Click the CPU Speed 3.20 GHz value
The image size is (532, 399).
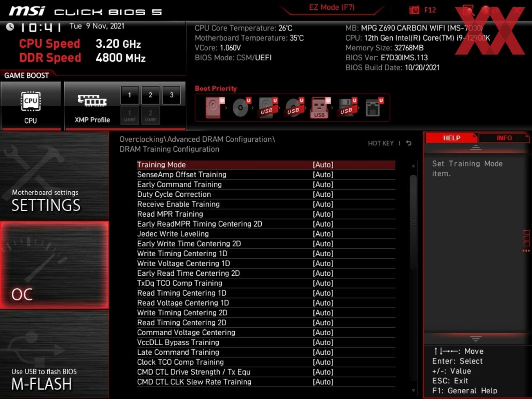118,44
